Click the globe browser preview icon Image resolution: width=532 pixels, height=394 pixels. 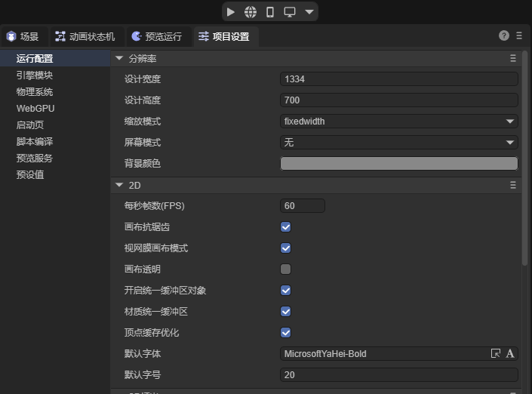pyautogui.click(x=251, y=12)
